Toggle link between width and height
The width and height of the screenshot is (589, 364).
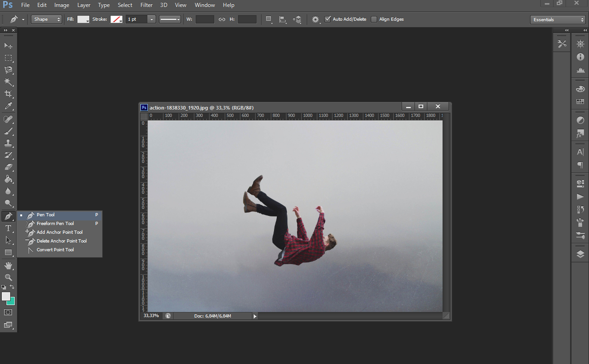point(222,19)
